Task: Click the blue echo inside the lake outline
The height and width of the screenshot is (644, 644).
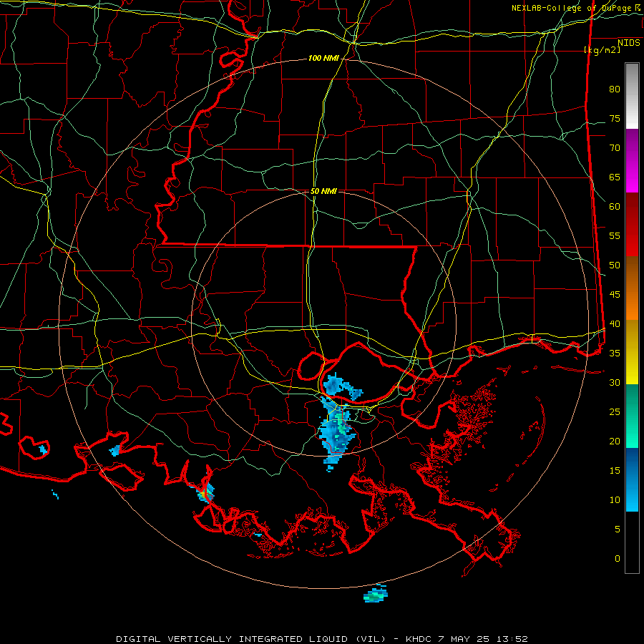Action: click(x=342, y=387)
